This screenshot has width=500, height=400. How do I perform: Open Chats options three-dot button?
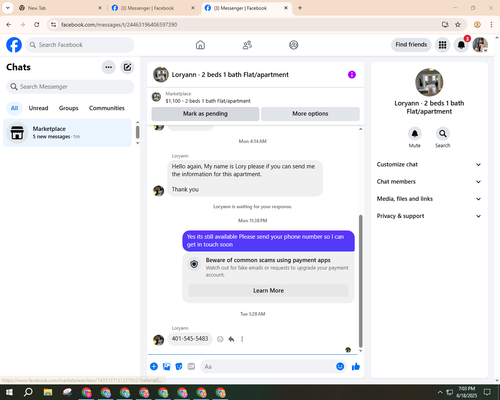coord(108,67)
